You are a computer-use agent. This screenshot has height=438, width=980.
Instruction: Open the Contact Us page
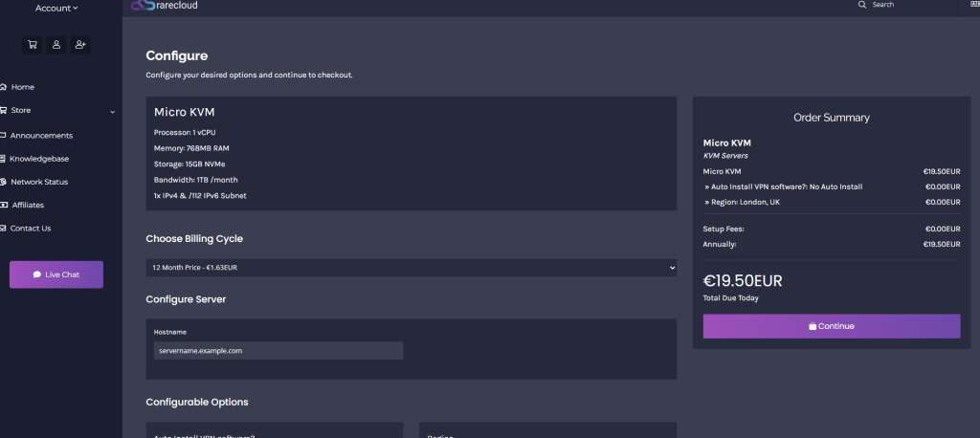(31, 229)
